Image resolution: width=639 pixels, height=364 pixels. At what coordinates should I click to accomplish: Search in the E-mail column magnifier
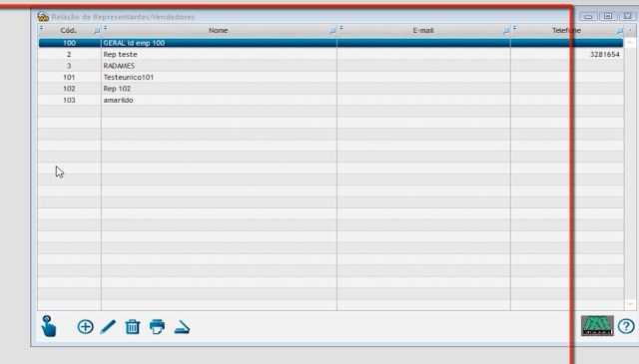coord(506,31)
